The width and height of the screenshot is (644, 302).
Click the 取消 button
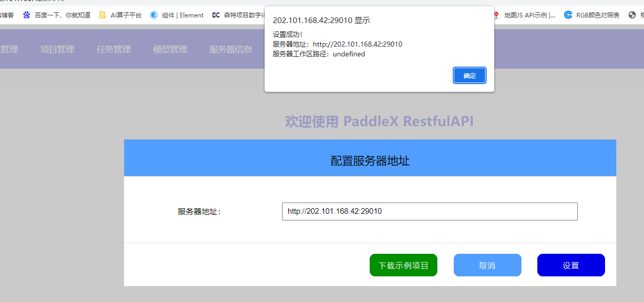[487, 265]
